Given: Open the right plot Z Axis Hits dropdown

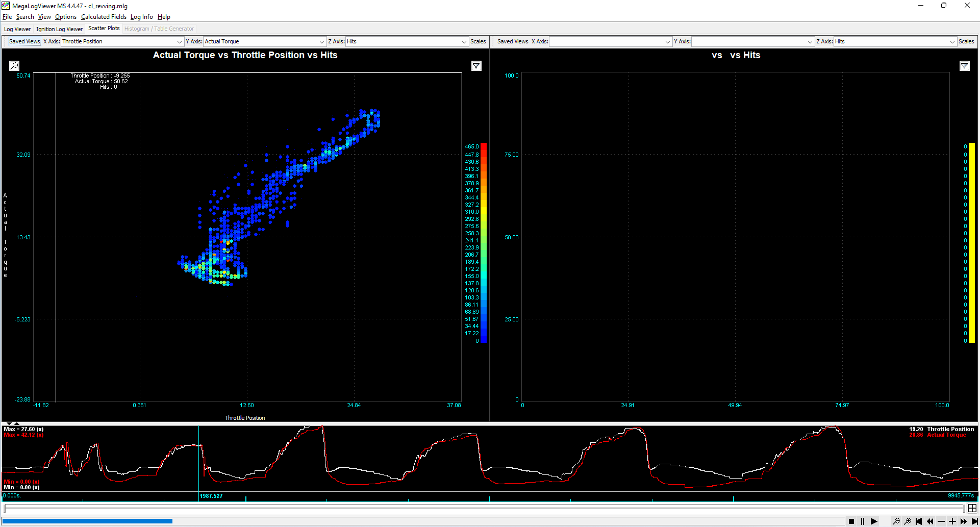Looking at the screenshot, I should pyautogui.click(x=895, y=41).
